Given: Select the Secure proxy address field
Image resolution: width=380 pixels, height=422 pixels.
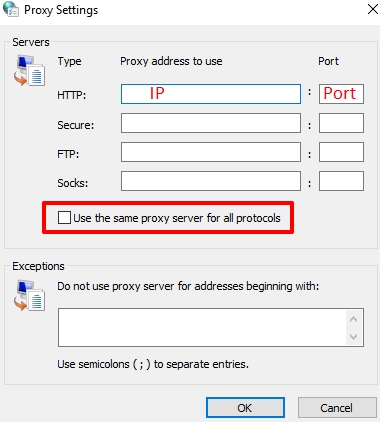Looking at the screenshot, I should coord(211,123).
